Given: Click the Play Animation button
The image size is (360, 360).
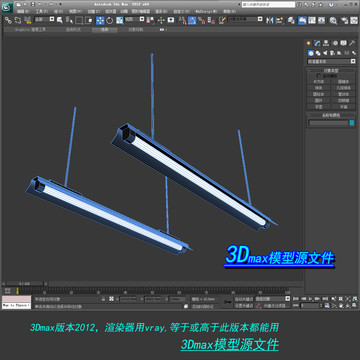Looking at the screenshot, I should pos(311,298).
